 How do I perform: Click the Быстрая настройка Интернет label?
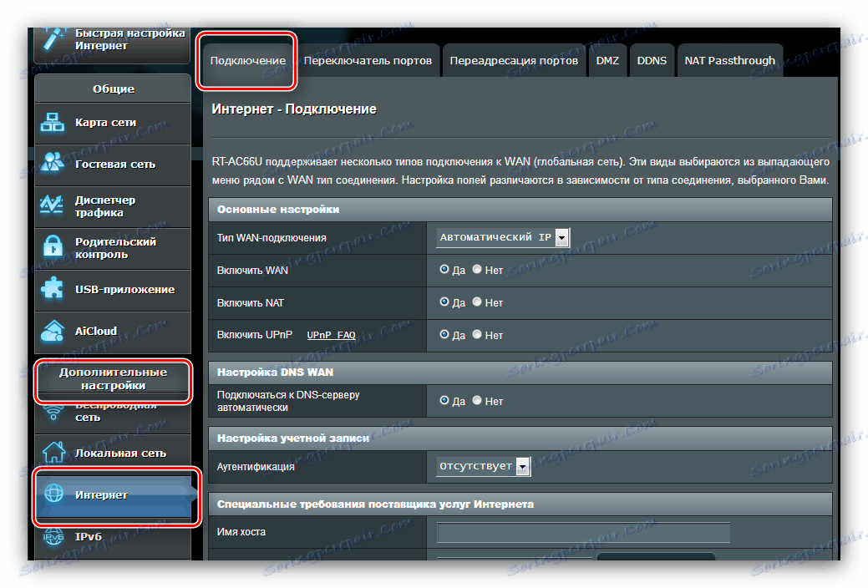[x=130, y=39]
